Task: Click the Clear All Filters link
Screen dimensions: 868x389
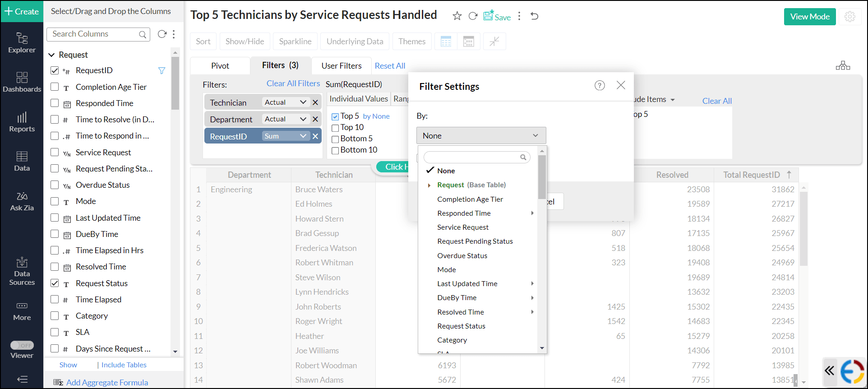Action: click(x=293, y=83)
